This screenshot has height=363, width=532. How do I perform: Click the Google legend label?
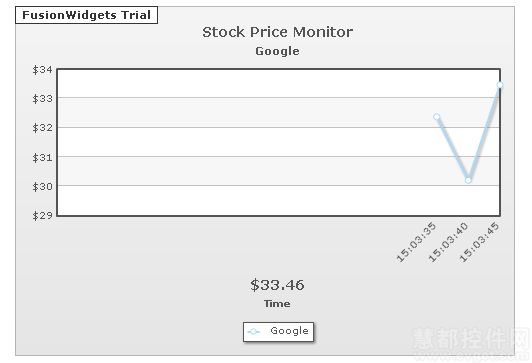[289, 331]
